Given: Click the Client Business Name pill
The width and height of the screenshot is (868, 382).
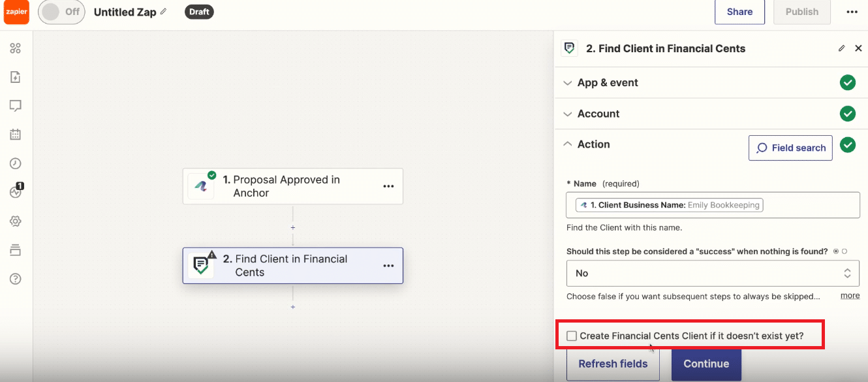Looking at the screenshot, I should tap(670, 205).
